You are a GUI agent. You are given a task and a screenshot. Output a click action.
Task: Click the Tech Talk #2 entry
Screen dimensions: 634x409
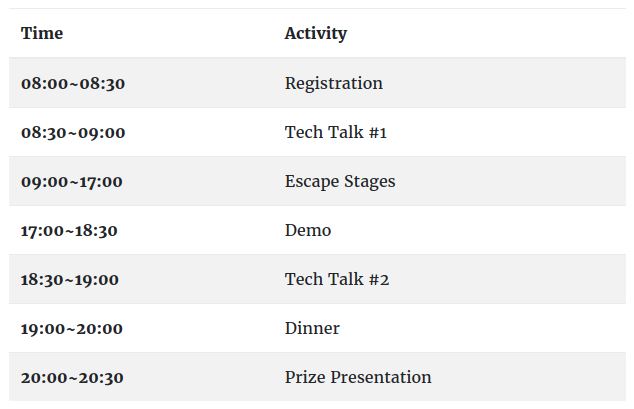coord(336,279)
